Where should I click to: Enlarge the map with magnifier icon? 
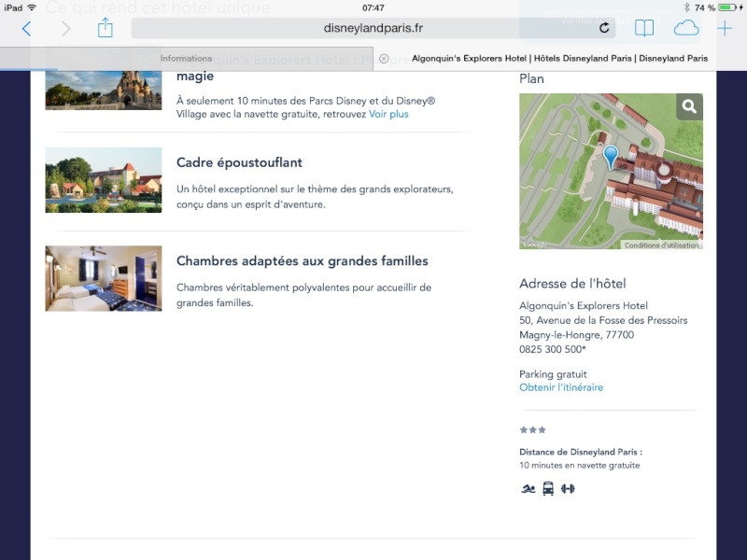point(689,106)
